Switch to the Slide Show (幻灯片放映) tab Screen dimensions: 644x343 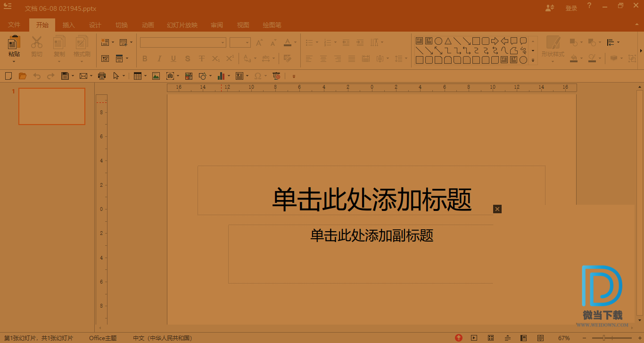pyautogui.click(x=182, y=25)
